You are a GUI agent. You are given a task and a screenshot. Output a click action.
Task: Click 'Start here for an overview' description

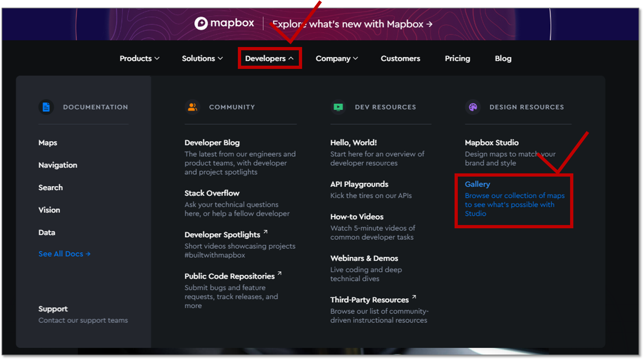[377, 158]
